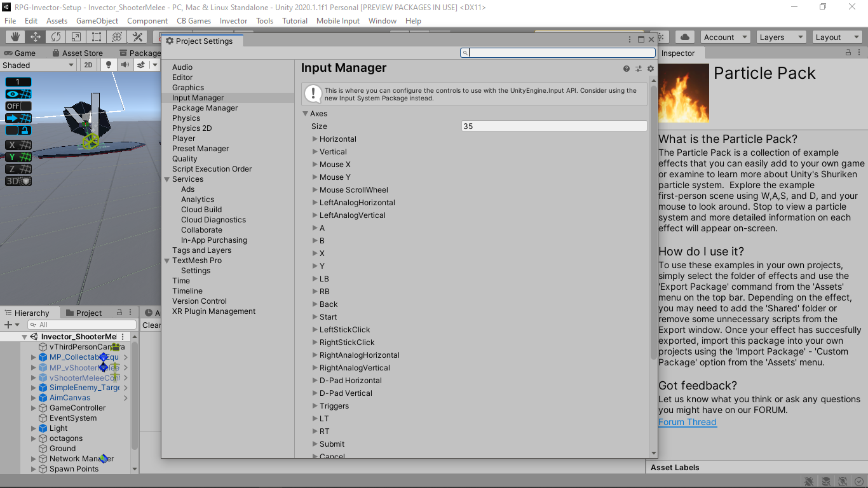Open the Account dropdown
Viewport: 868px width, 488px height.
point(726,37)
